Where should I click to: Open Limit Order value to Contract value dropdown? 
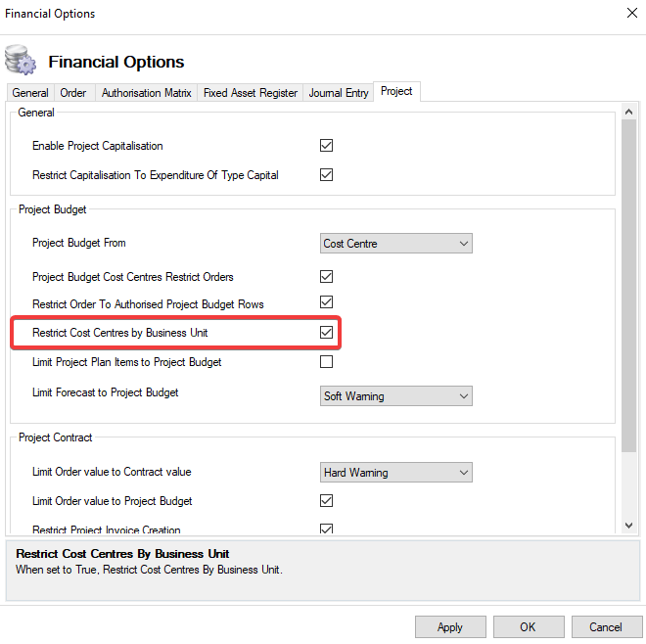[x=396, y=473]
